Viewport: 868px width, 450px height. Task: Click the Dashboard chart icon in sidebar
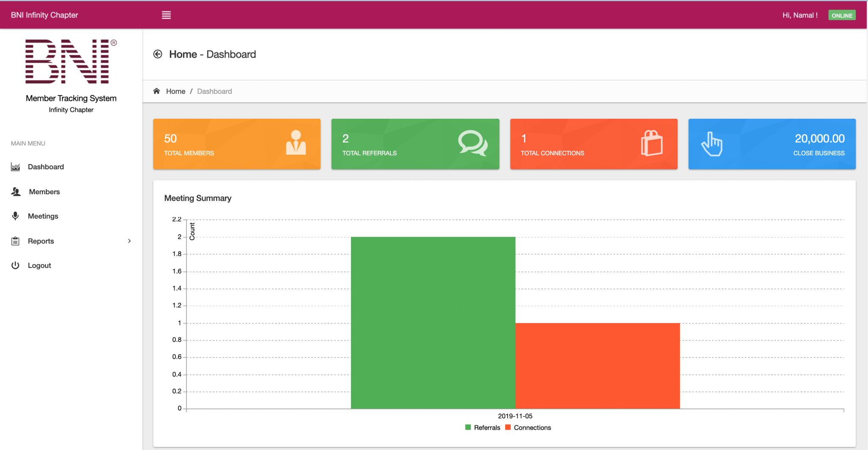pos(16,167)
